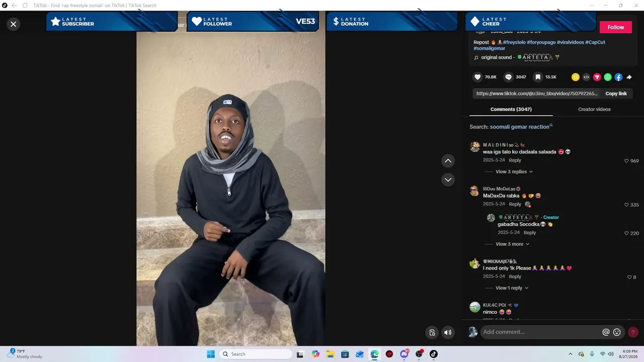Like MALDINI's comment with 969 likes
644x362 pixels.
click(626, 161)
